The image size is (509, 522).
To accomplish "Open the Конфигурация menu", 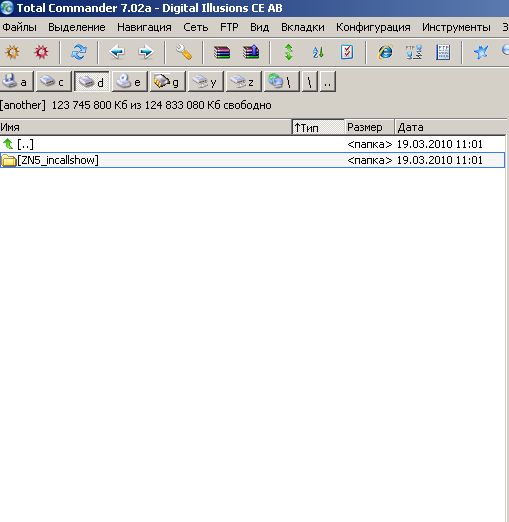I will click(x=373, y=27).
